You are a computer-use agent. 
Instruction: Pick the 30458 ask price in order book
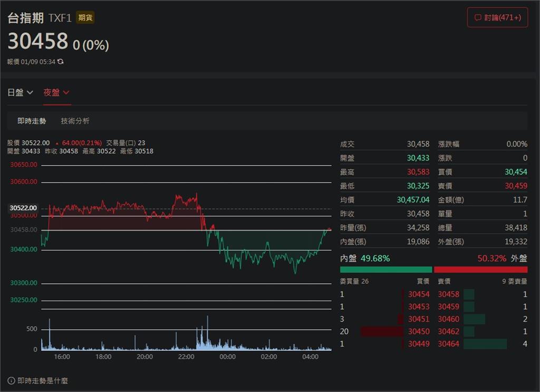[448, 294]
